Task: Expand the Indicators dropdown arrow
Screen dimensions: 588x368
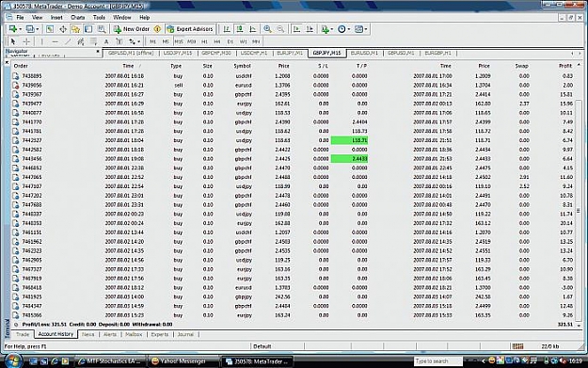Action: point(331,29)
